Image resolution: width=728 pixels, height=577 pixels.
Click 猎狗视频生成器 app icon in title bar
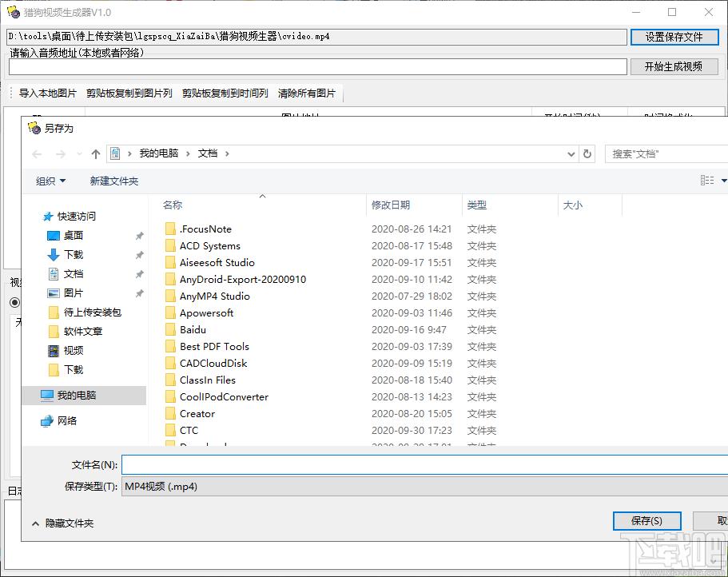(14, 12)
